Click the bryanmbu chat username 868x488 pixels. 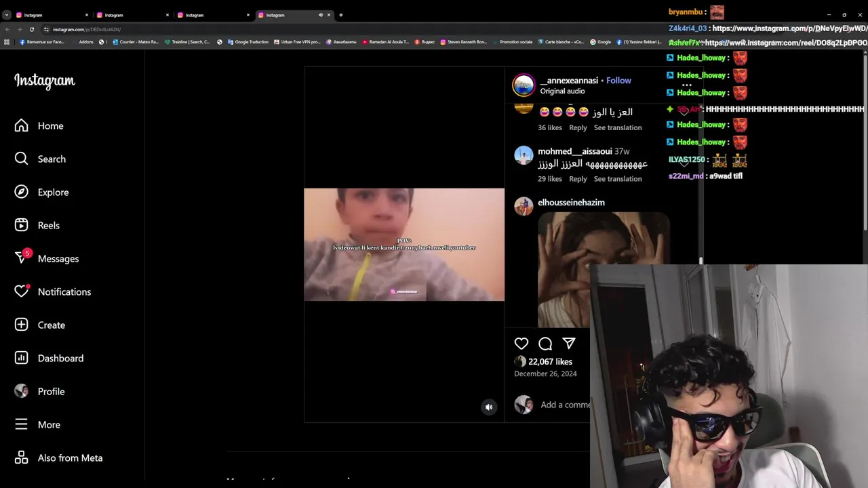pyautogui.click(x=687, y=12)
